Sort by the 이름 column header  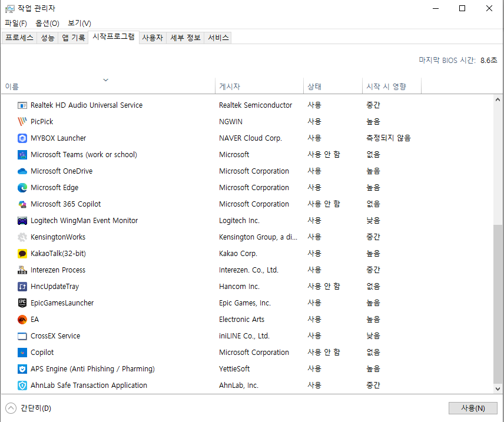108,86
